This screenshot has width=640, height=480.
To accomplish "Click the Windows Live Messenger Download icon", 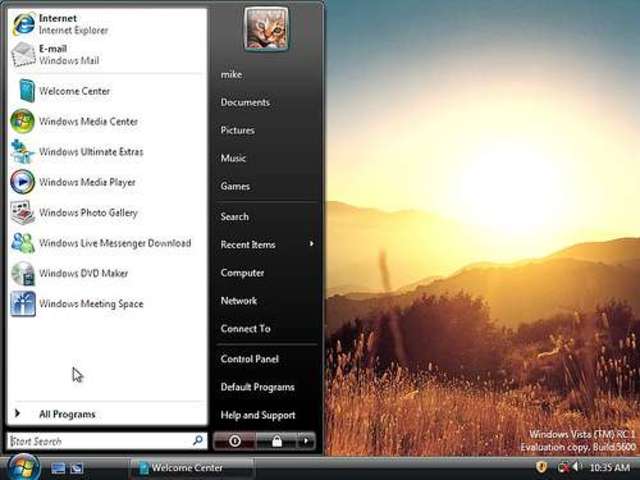I will pos(22,243).
